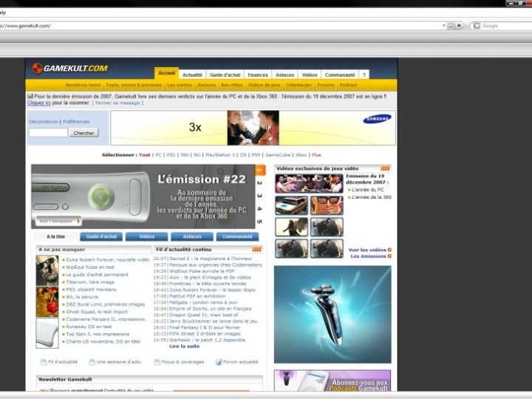Screen dimensions: 532x399
Task: Select the orange slide 1 marker on carousel
Action: click(260, 169)
